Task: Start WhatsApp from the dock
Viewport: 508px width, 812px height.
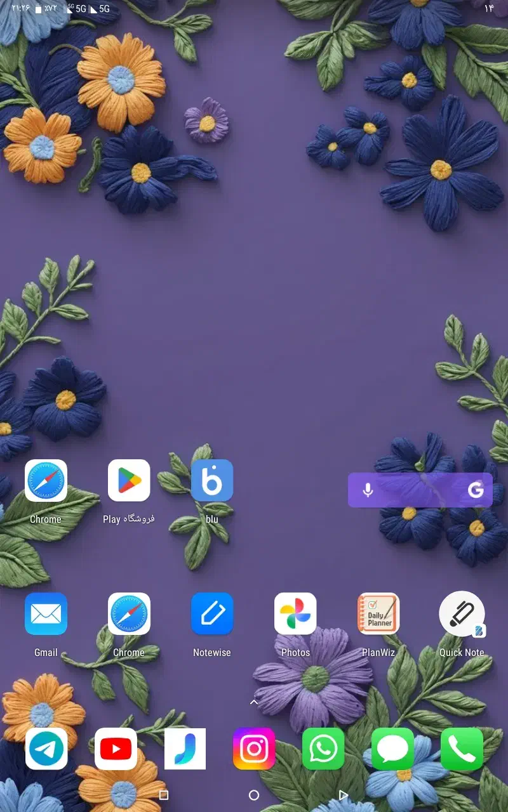Action: pos(323,749)
